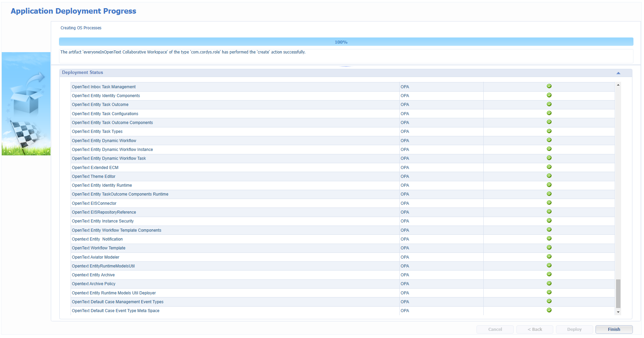Click status icon for Opentext Archive Policy
Screen dimensions: 644x338
tap(549, 283)
